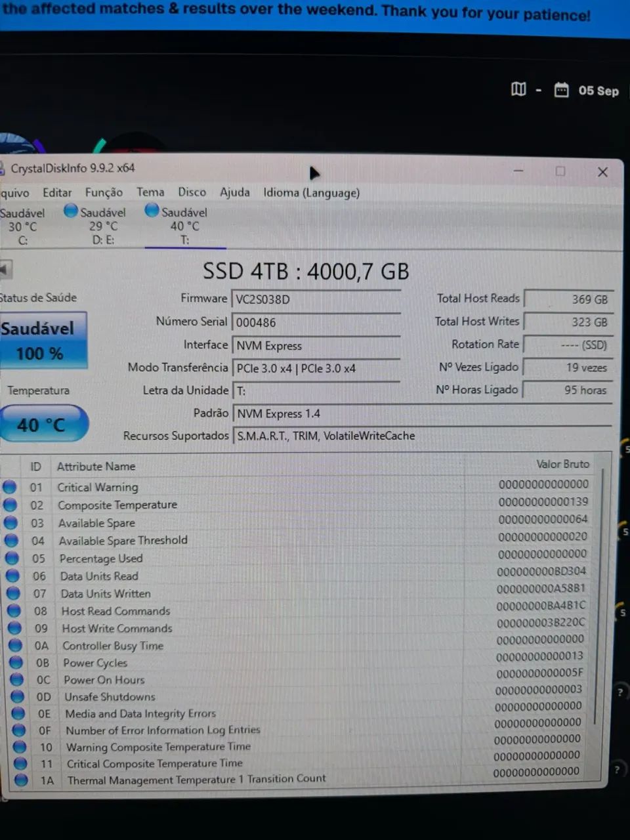Click the Attribute Name column header
This screenshot has height=840, width=630.
[96, 467]
